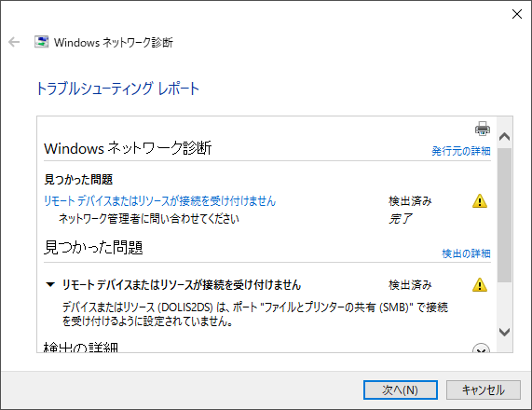The width and height of the screenshot is (532, 410).
Task: Open the リモート デバイスまたはリソース problem link
Action: coord(160,201)
